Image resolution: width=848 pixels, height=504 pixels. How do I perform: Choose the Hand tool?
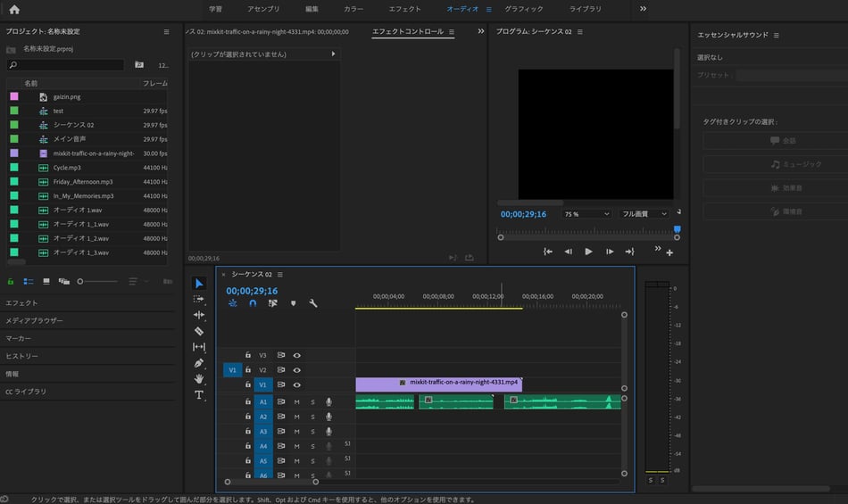click(x=199, y=379)
